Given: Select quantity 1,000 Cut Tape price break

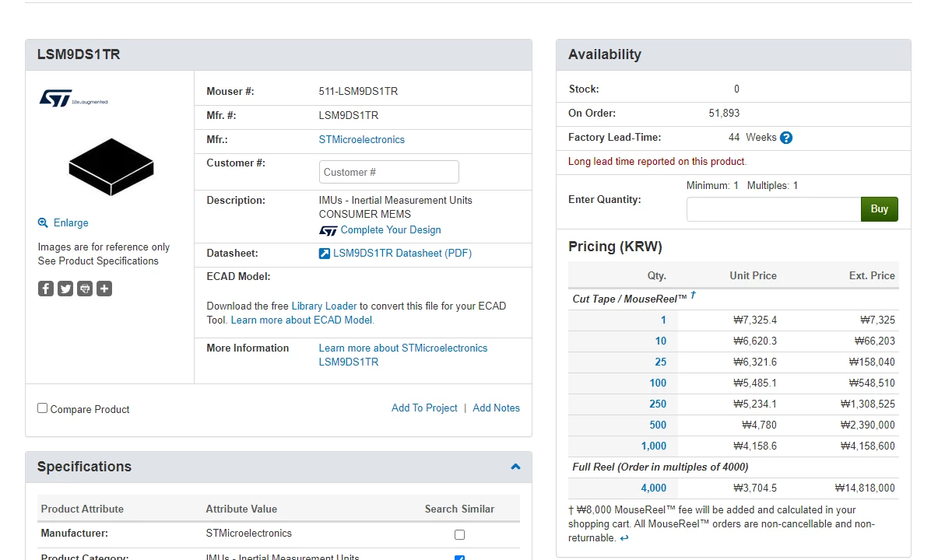Looking at the screenshot, I should tap(654, 446).
